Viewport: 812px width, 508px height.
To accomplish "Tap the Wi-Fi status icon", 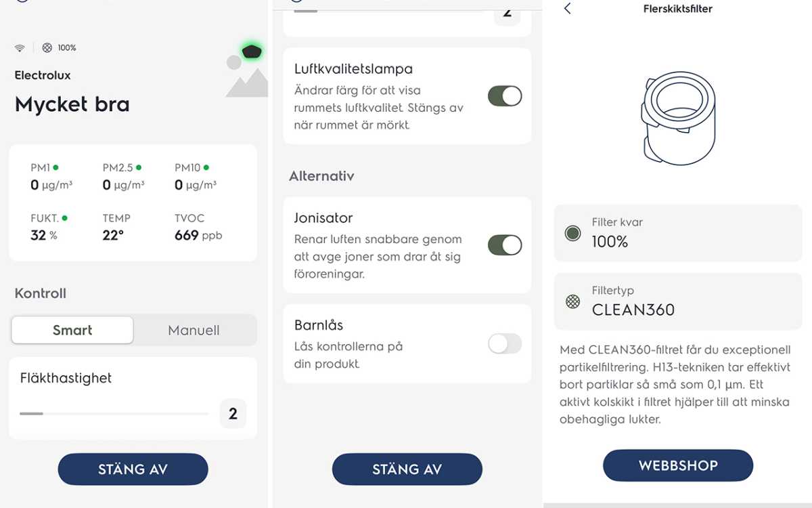I will coord(20,48).
